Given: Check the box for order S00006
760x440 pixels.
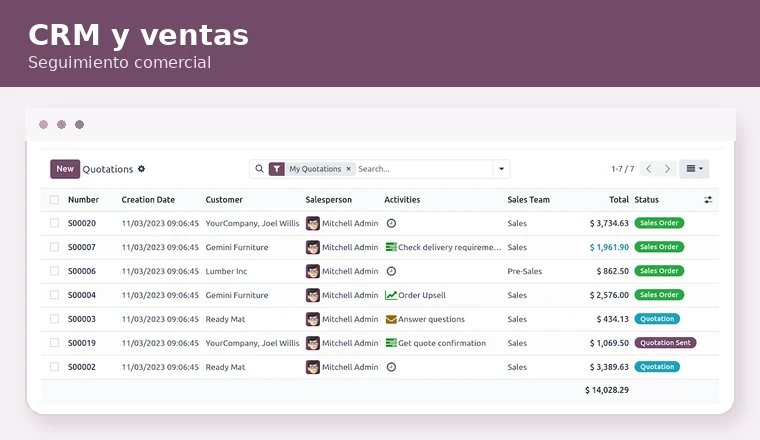Looking at the screenshot, I should coord(54,271).
